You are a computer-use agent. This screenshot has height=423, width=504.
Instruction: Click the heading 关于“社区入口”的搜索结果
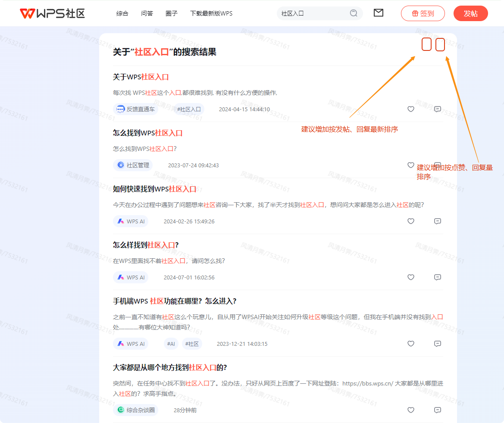[165, 52]
